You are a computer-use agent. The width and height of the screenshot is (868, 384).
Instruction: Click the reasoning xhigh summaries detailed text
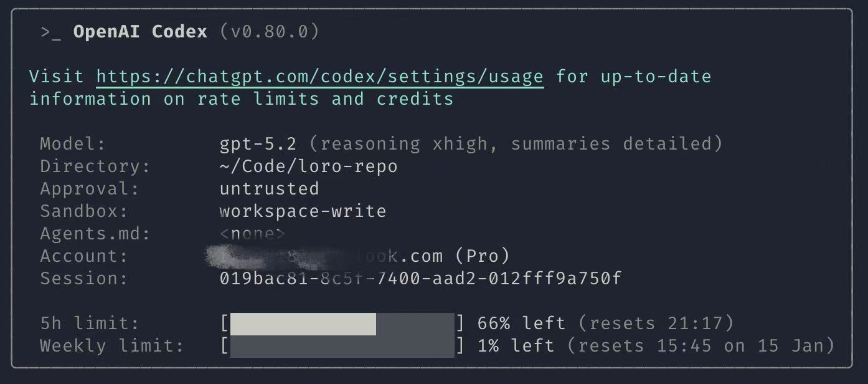coord(516,144)
